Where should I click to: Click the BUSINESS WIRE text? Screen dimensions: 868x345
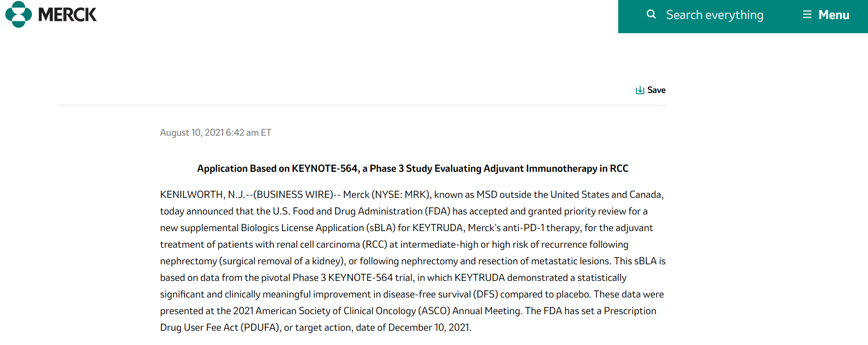(294, 195)
